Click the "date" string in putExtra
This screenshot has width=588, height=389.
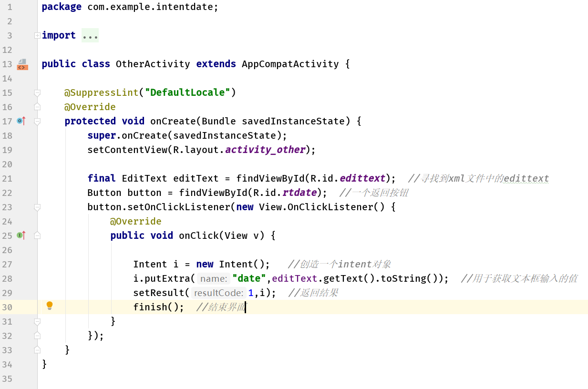pos(249,278)
